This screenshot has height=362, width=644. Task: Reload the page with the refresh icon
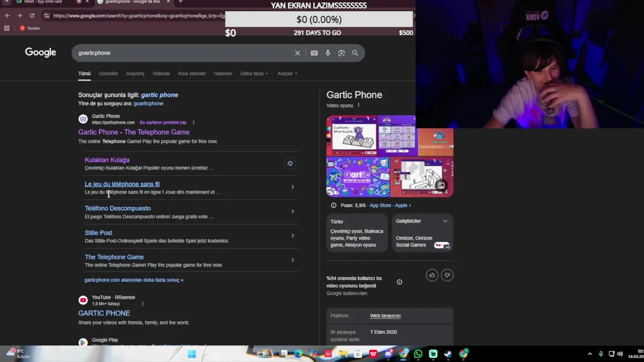point(32,16)
